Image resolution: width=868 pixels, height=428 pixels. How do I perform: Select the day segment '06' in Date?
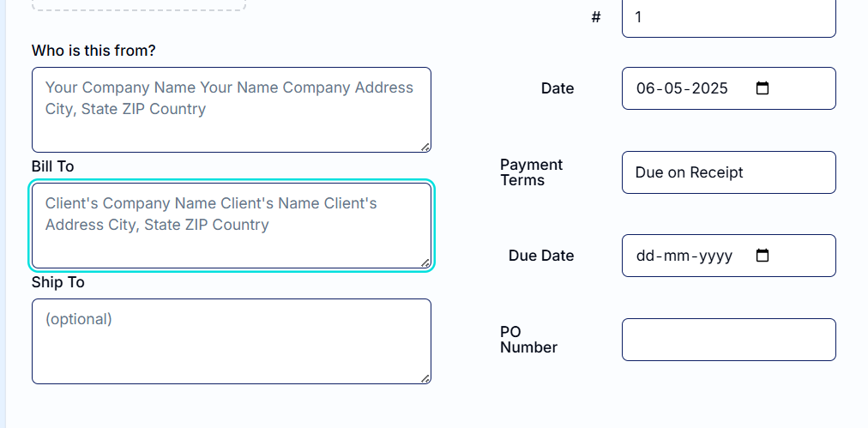pyautogui.click(x=645, y=88)
